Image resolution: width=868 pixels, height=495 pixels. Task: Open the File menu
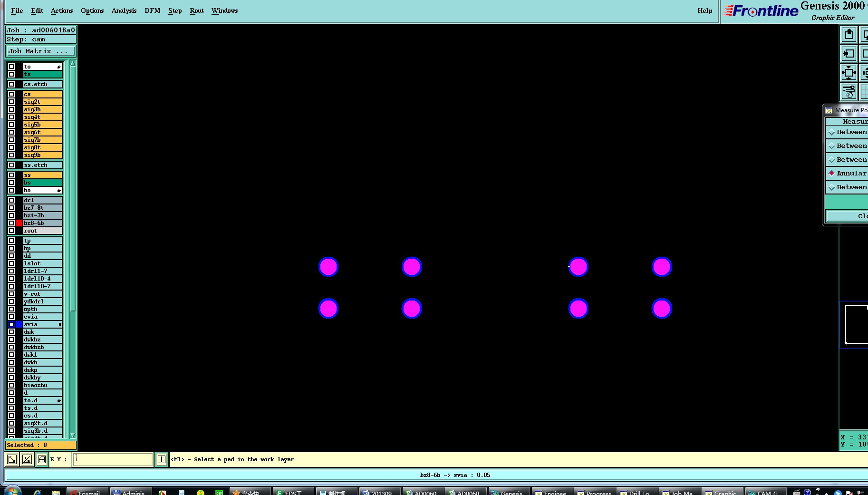(17, 10)
